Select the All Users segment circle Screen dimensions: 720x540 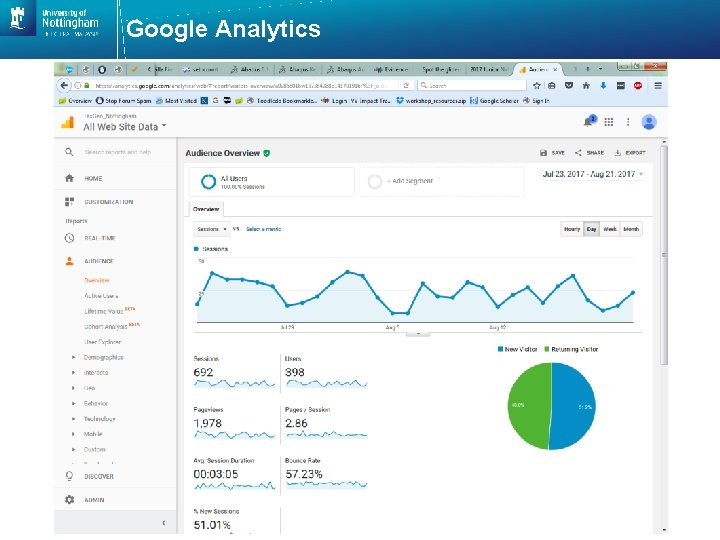pyautogui.click(x=208, y=182)
